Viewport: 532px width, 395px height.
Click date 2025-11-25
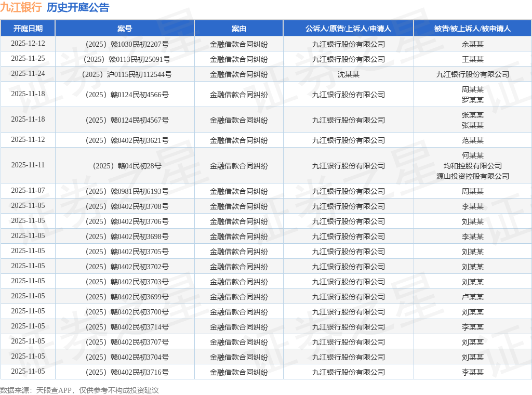point(28,58)
